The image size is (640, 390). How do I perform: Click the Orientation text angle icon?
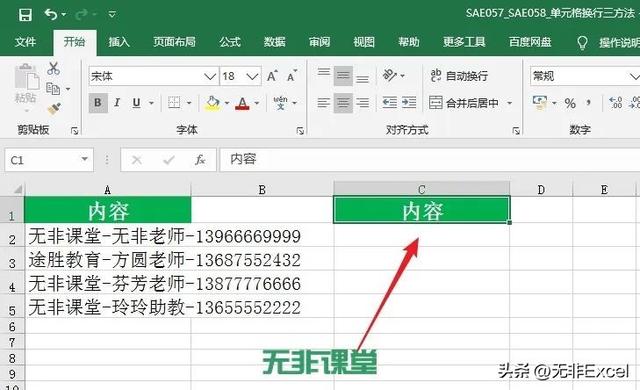[390, 75]
